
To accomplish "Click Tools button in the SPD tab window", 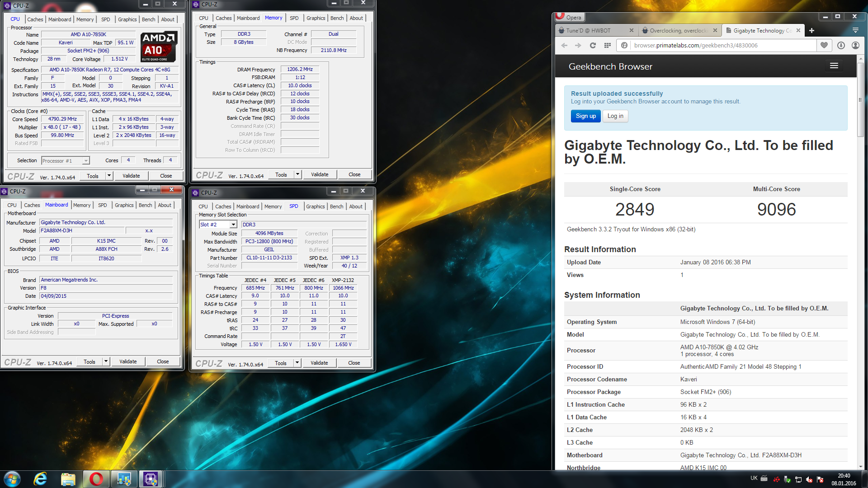I will [281, 363].
